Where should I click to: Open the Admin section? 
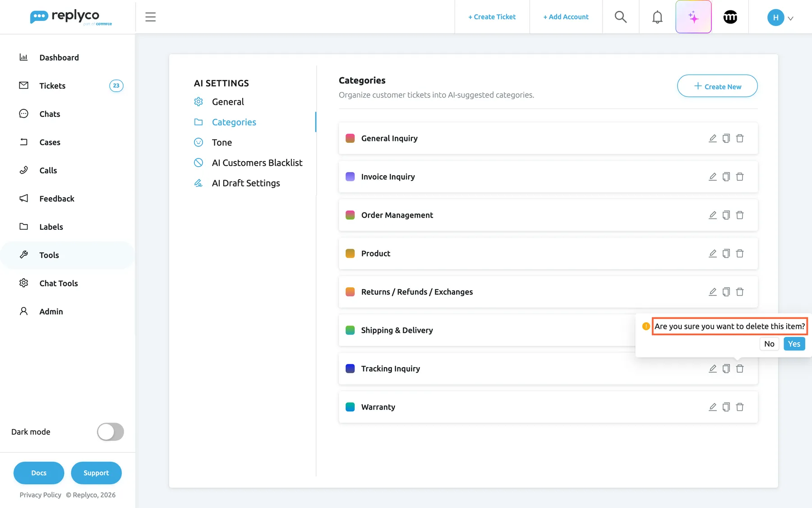(x=68, y=312)
